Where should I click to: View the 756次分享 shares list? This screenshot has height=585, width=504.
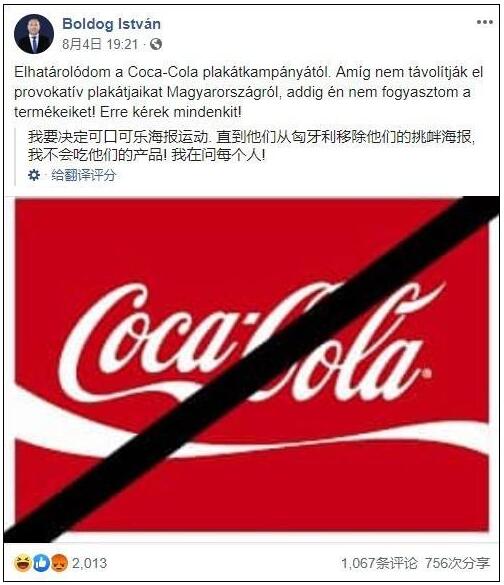457,563
